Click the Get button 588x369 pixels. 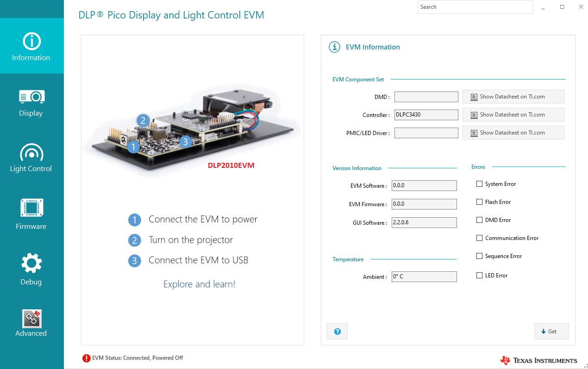pos(551,332)
